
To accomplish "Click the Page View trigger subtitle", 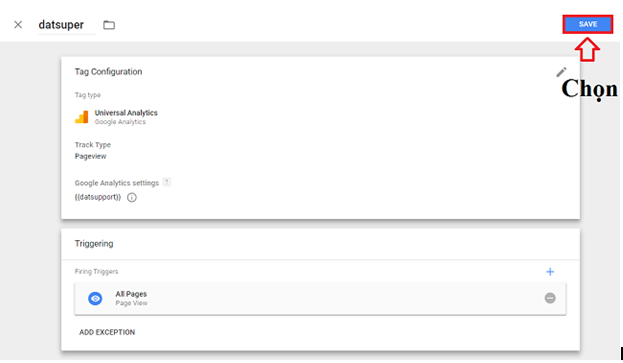I will point(132,303).
